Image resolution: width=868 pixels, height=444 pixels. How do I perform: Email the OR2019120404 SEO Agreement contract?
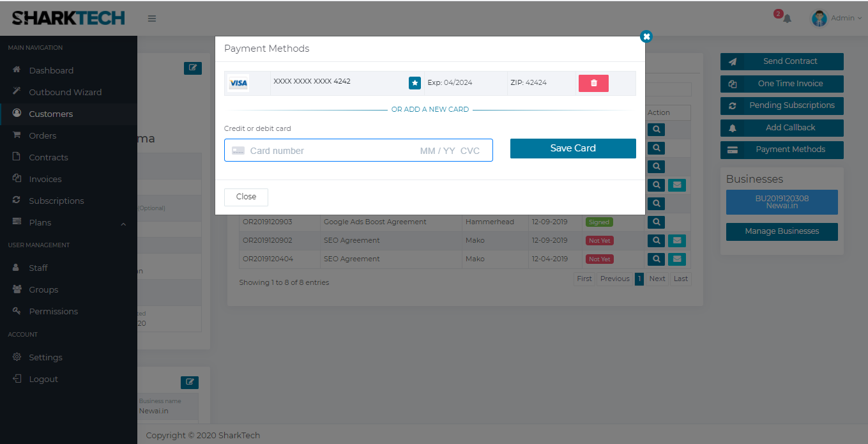pos(676,259)
